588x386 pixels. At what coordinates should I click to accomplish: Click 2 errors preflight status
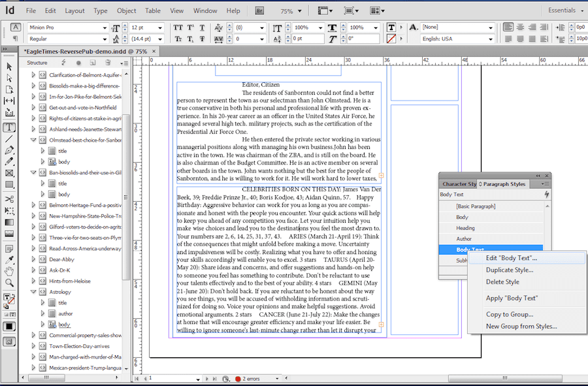[x=251, y=379]
